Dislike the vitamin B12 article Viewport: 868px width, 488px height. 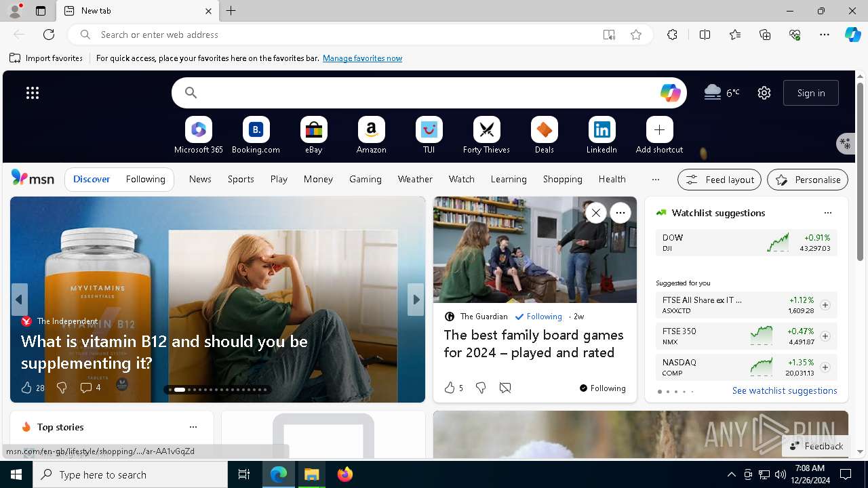(x=62, y=388)
